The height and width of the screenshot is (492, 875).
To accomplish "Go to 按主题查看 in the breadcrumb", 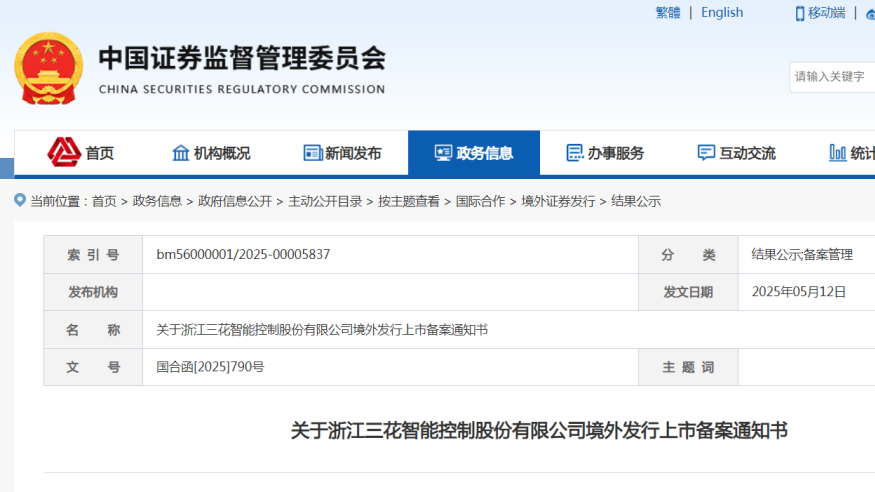I will [409, 201].
